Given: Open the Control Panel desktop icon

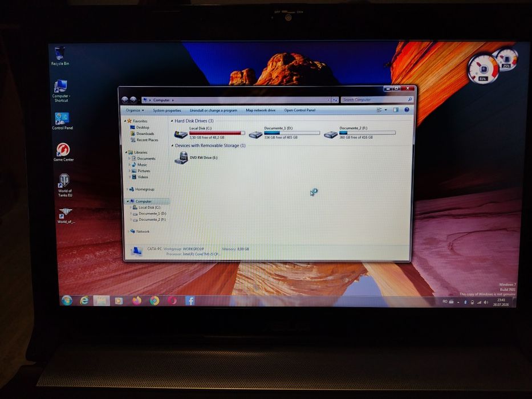Looking at the screenshot, I should coord(62,121).
